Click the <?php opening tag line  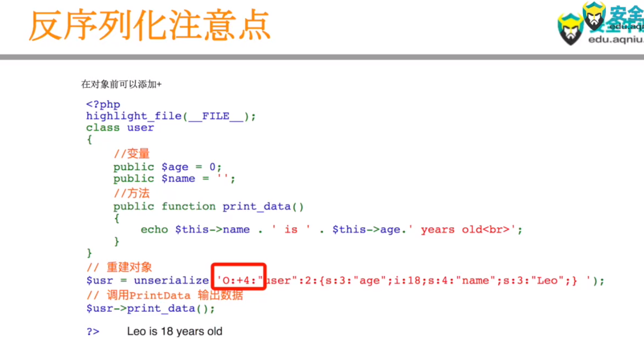tap(103, 105)
